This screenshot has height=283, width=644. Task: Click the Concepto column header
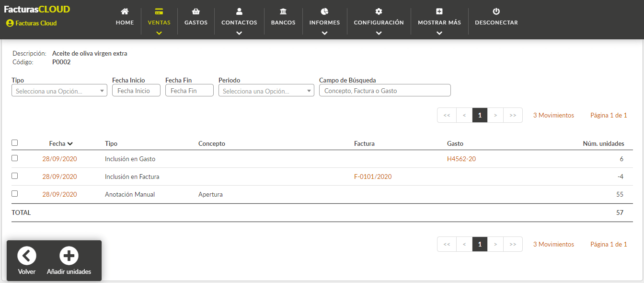[212, 143]
